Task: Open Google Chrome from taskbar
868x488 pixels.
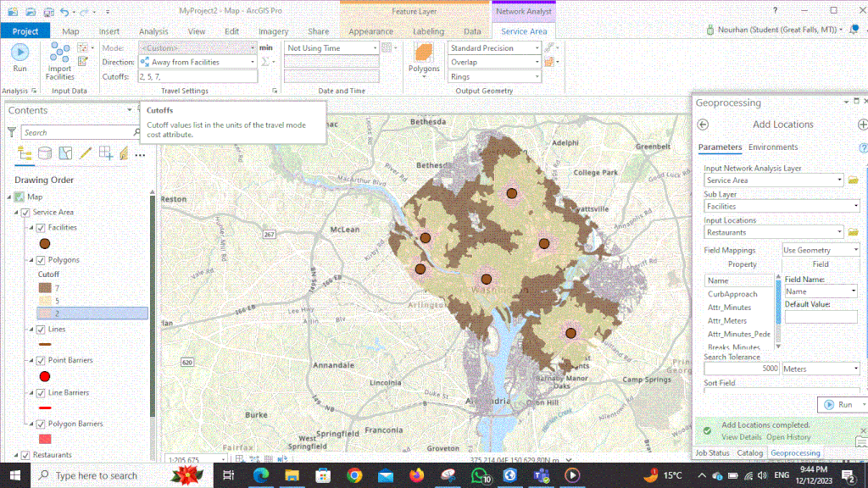Action: [x=354, y=475]
